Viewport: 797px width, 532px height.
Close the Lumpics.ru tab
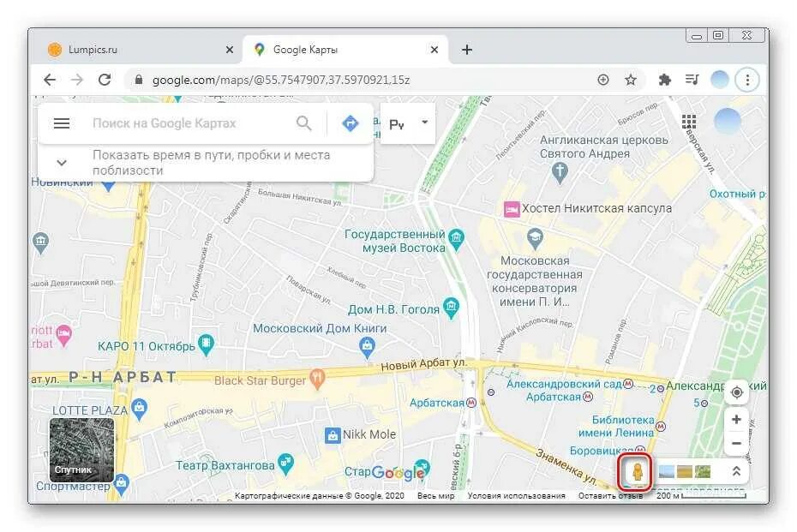coord(230,50)
